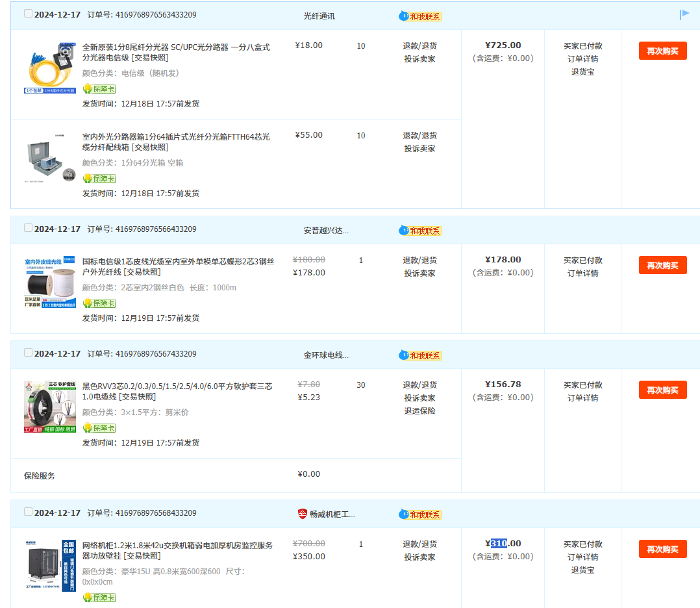
Task: Click 保障卡 badge under the RVV cable item
Action: click(x=99, y=428)
